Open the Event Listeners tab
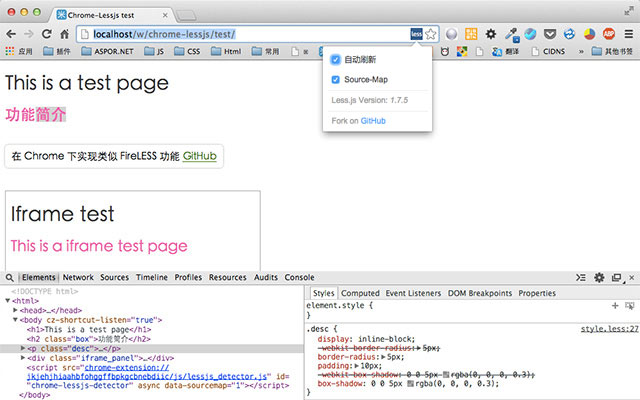 pos(413,293)
